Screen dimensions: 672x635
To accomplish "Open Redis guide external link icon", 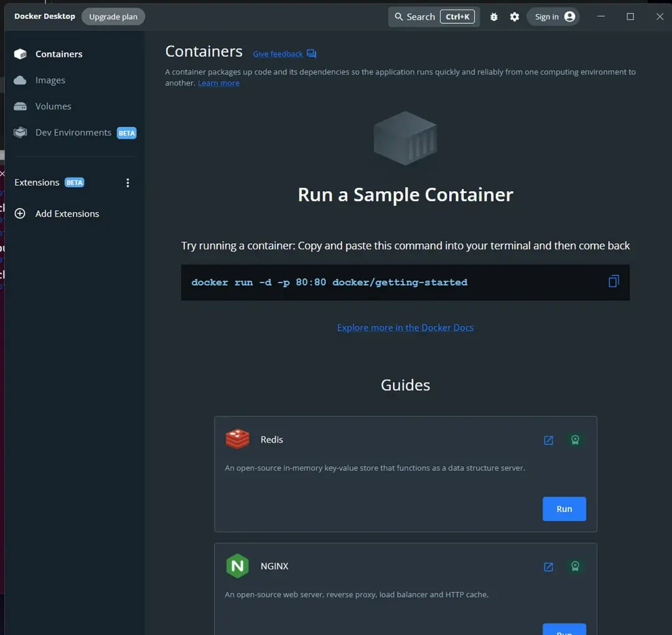I will tap(548, 440).
